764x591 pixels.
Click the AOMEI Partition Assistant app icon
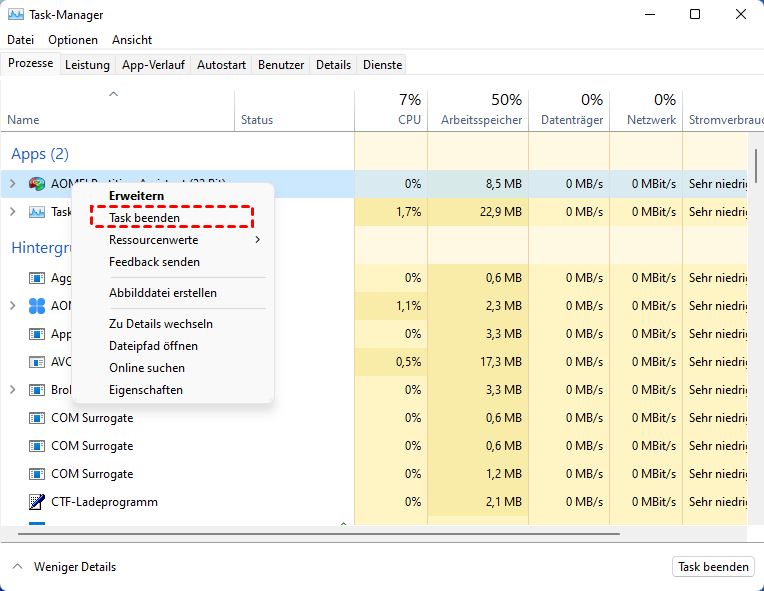click(37, 184)
